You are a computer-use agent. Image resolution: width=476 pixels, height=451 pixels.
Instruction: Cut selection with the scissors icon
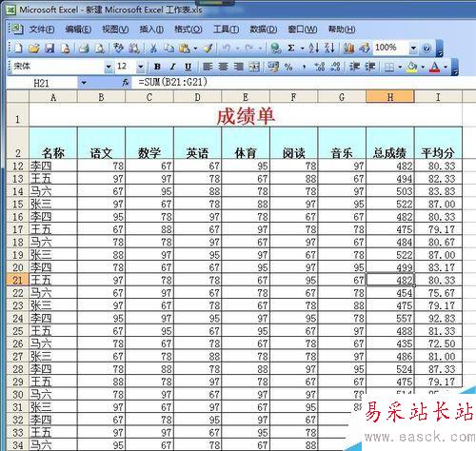[x=153, y=49]
